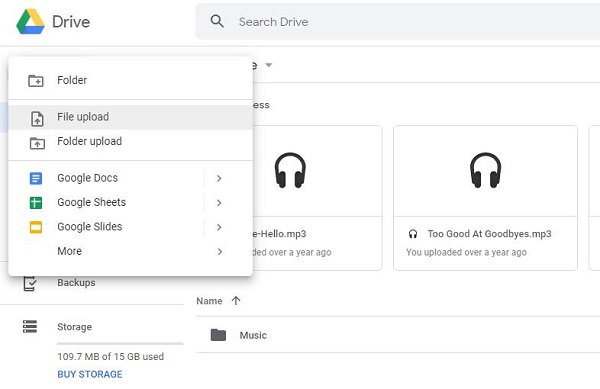Screen dimensions: 600x389
Task: Click the Google Slides icon
Action: coord(36,227)
